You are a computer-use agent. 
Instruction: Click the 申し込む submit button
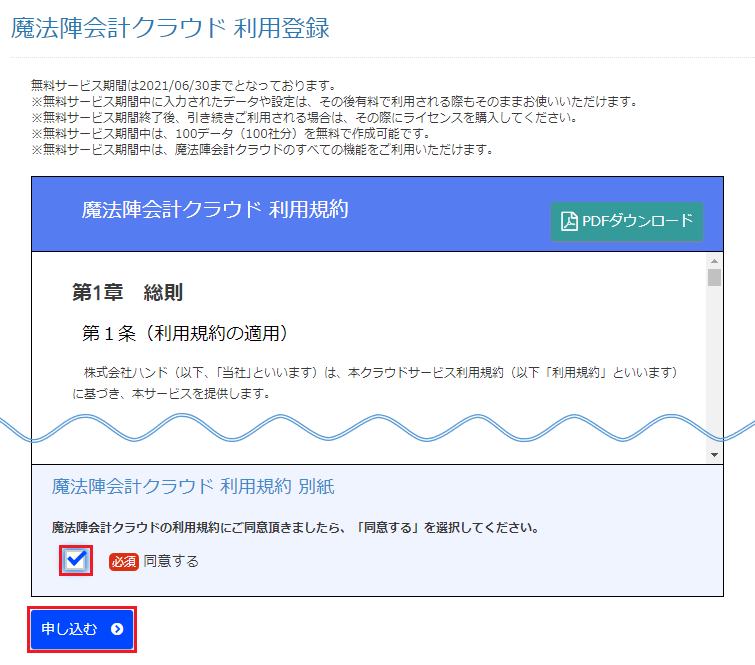click(82, 629)
